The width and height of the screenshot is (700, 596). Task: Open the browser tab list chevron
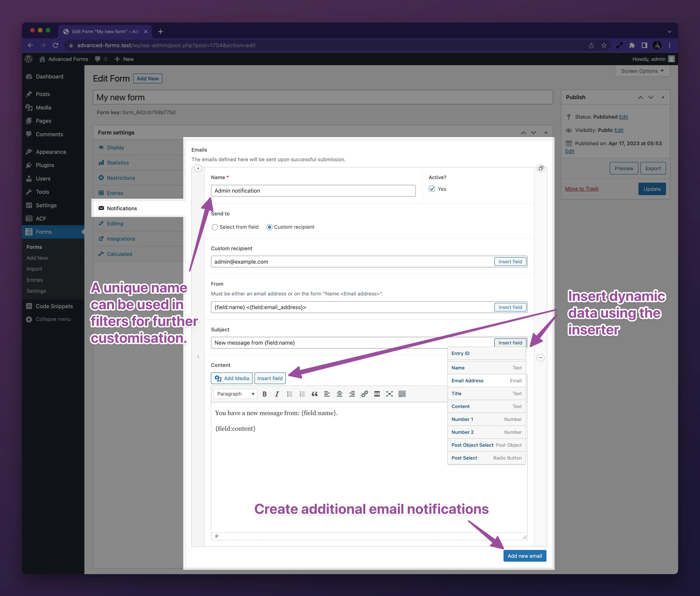[x=669, y=31]
